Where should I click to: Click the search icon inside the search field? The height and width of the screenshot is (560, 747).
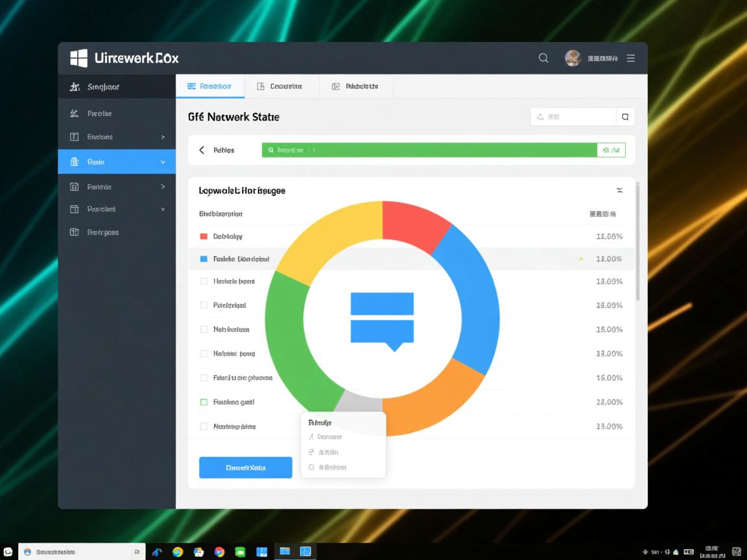[x=625, y=117]
